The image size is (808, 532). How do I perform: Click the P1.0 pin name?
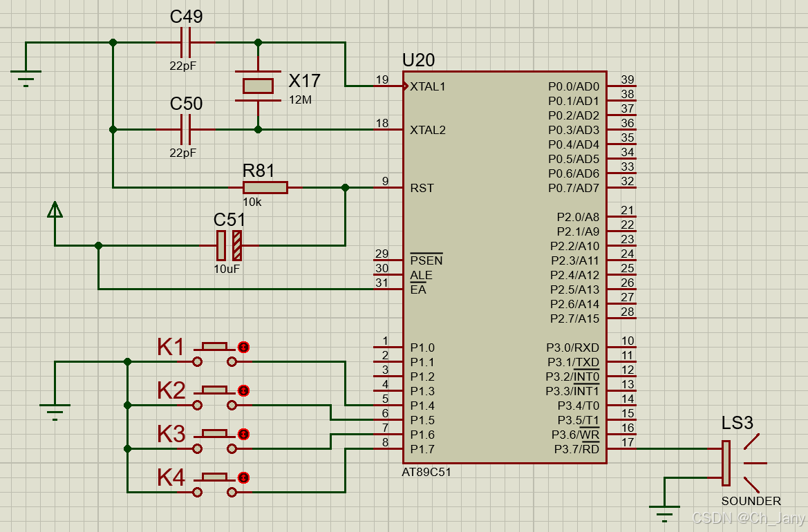point(422,348)
